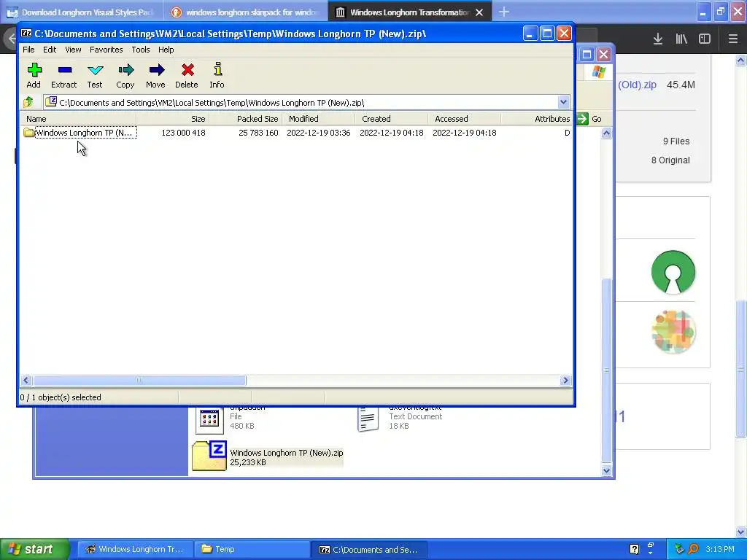This screenshot has height=560, width=747.
Task: Sort by Attributes column header
Action: [536, 119]
